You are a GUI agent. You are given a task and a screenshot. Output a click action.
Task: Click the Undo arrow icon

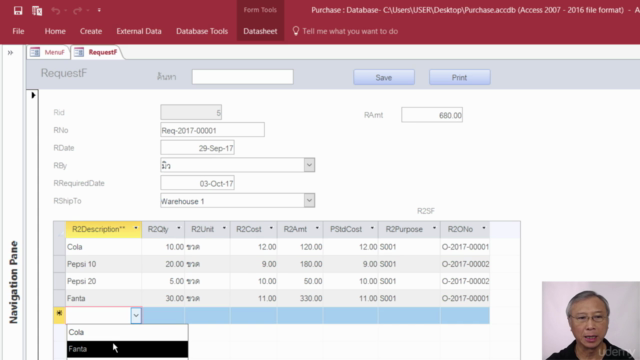pos(56,11)
